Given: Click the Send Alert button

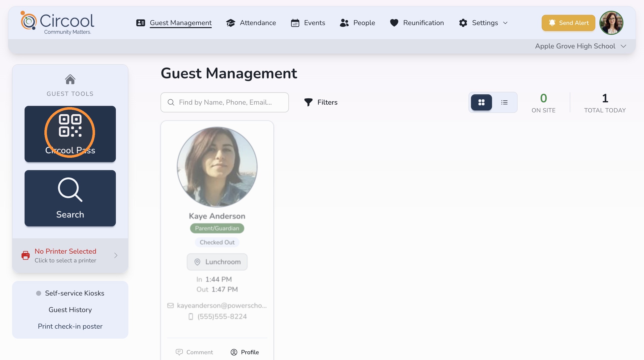Looking at the screenshot, I should click(x=568, y=23).
